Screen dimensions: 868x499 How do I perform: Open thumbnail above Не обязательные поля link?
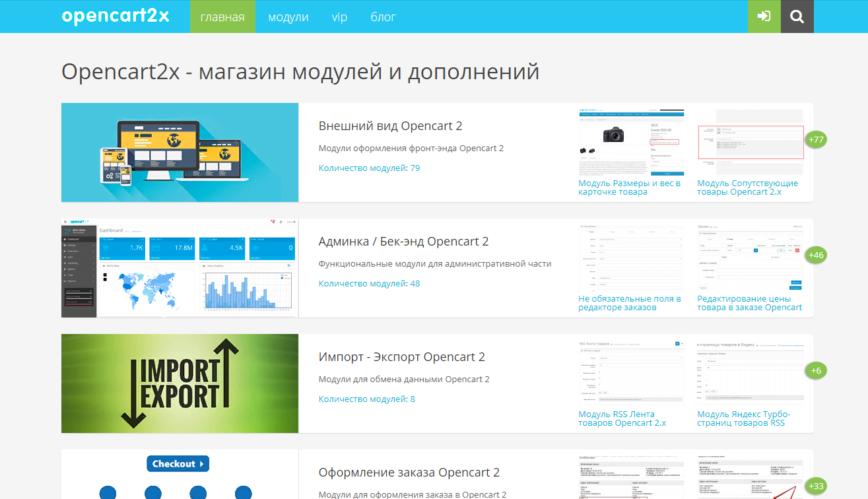632,258
